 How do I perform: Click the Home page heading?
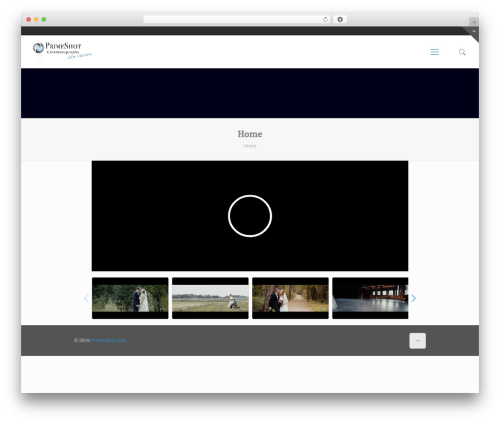pyautogui.click(x=250, y=134)
